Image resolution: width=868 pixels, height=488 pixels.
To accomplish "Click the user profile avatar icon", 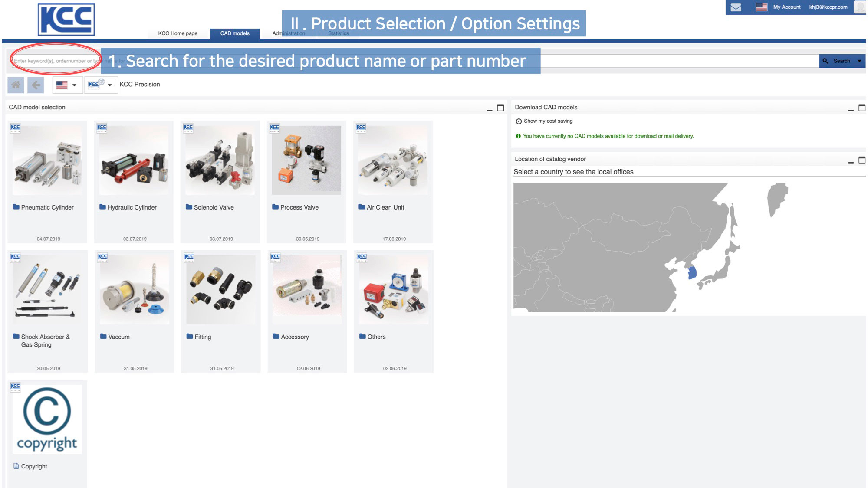I will [860, 7].
